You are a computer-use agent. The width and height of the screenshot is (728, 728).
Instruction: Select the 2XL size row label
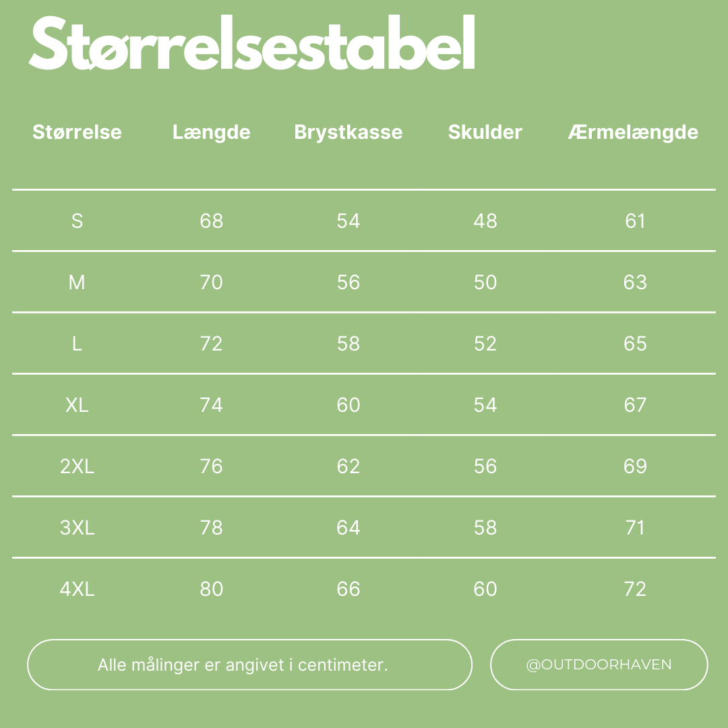(77, 466)
